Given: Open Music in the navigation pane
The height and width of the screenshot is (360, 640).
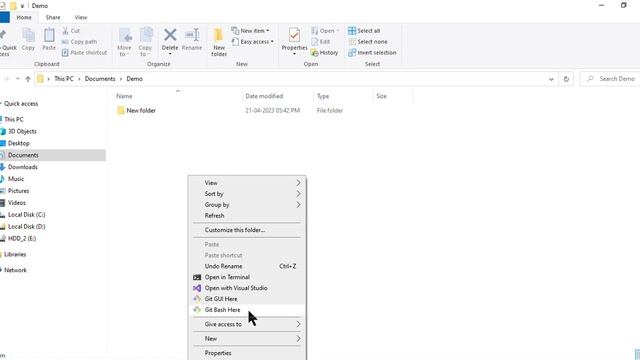Looking at the screenshot, I should pyautogui.click(x=16, y=179).
